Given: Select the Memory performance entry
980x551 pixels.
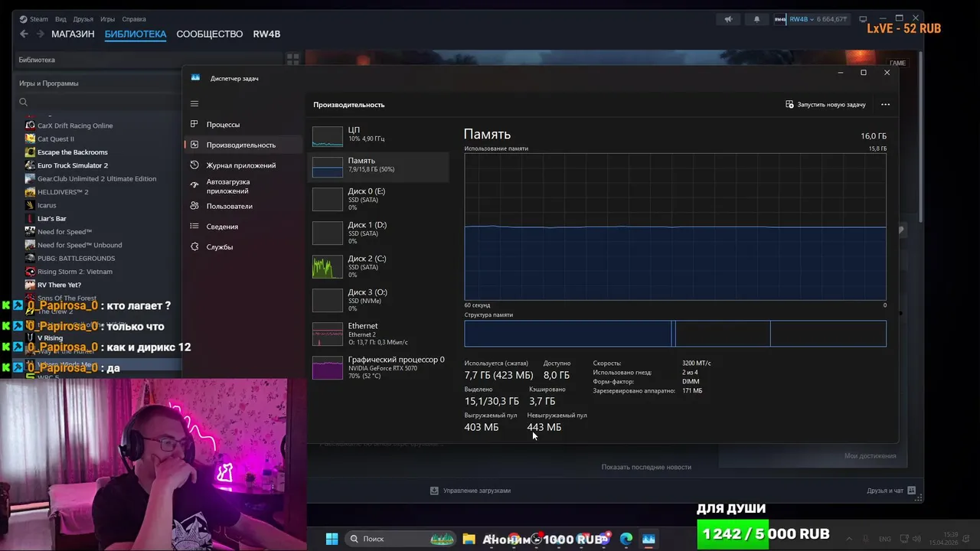Looking at the screenshot, I should [x=378, y=166].
